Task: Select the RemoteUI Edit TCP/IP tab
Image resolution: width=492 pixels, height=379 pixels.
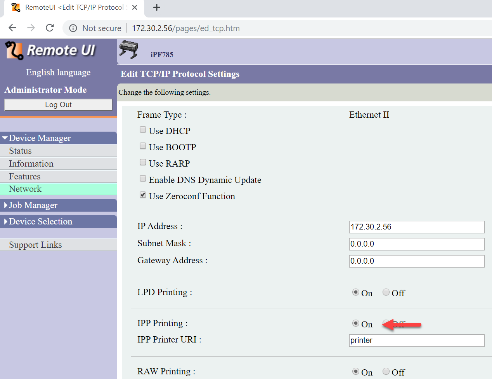Action: tap(75, 8)
